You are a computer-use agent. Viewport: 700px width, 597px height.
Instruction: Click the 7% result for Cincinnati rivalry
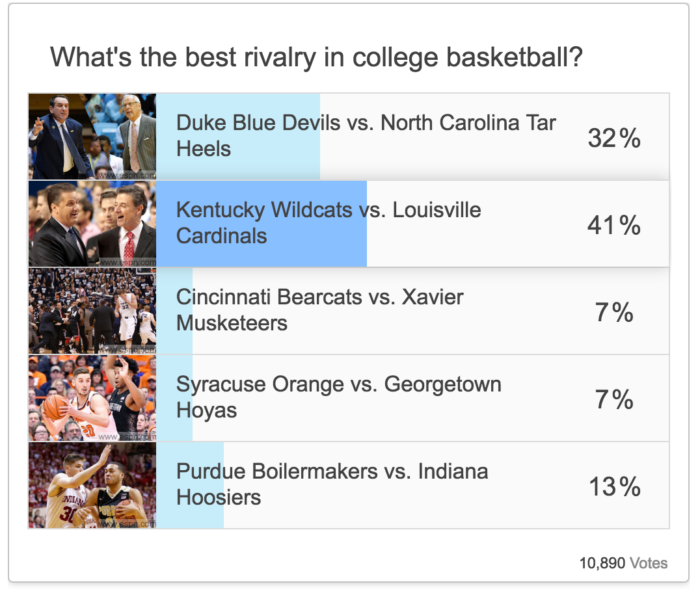[x=614, y=312]
